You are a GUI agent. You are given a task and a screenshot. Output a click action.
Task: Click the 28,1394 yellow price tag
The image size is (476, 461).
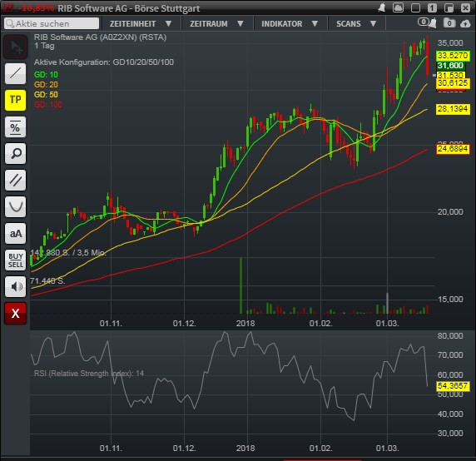coord(453,109)
